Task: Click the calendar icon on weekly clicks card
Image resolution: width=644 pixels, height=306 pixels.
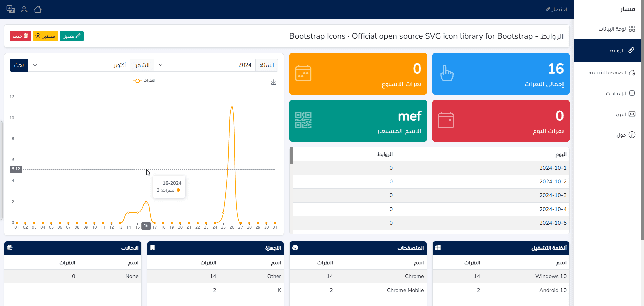Action: coord(303,73)
